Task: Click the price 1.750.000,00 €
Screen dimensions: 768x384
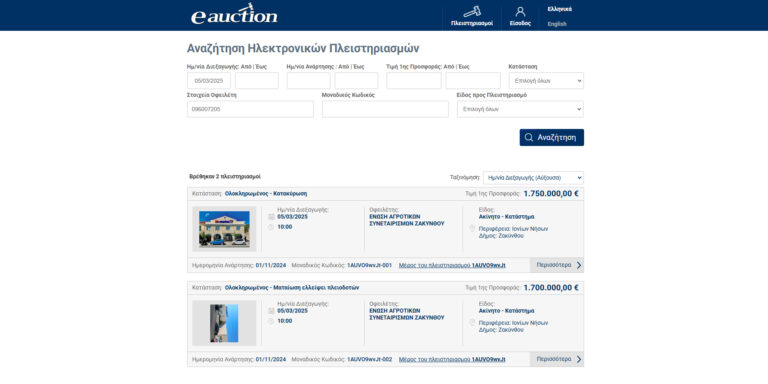Action: (551, 193)
